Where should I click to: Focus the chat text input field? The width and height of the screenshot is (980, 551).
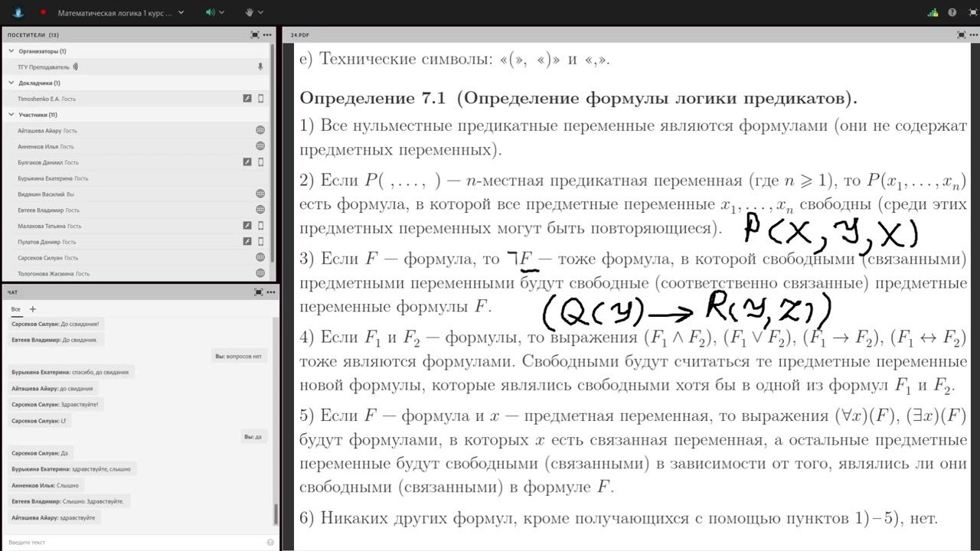pyautogui.click(x=136, y=542)
